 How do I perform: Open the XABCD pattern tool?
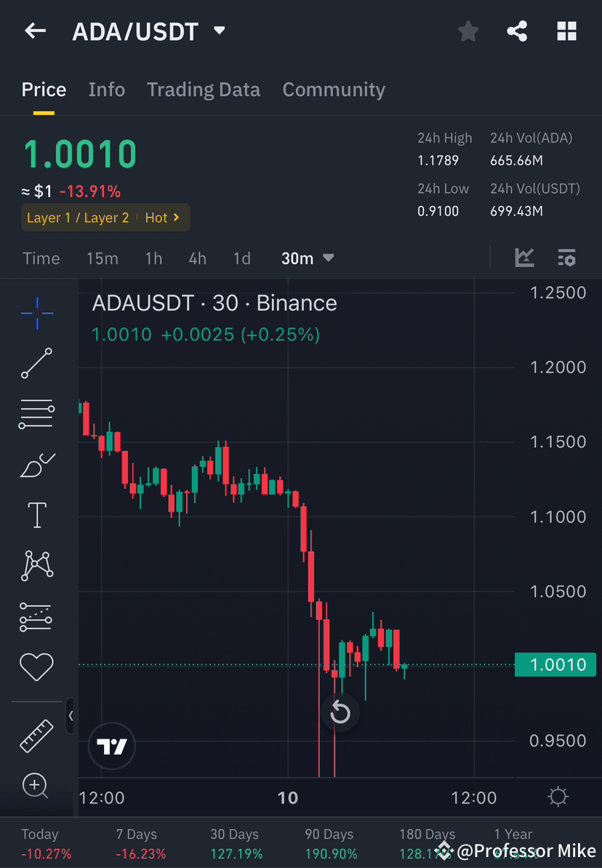[x=36, y=565]
